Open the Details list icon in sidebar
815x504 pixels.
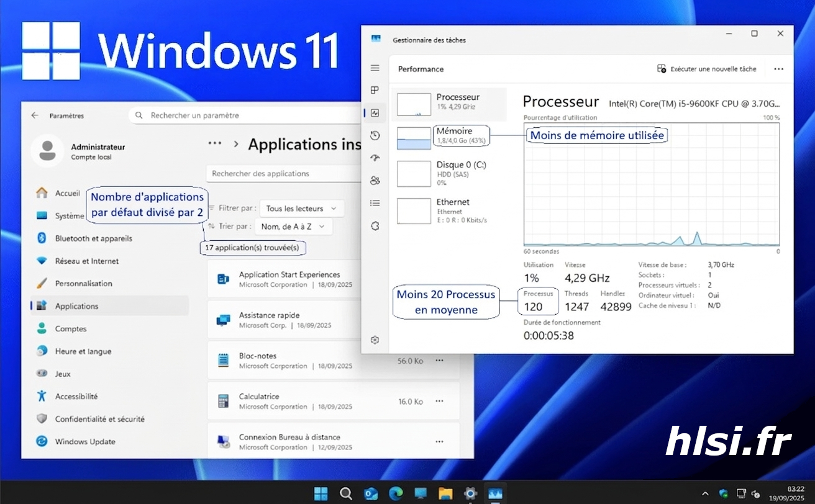pos(375,203)
